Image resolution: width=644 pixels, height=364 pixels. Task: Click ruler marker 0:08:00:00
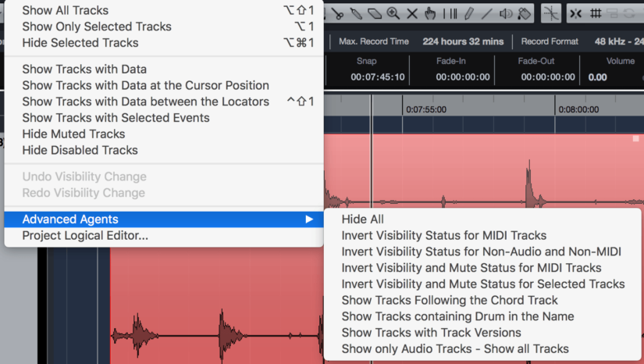[578, 109]
